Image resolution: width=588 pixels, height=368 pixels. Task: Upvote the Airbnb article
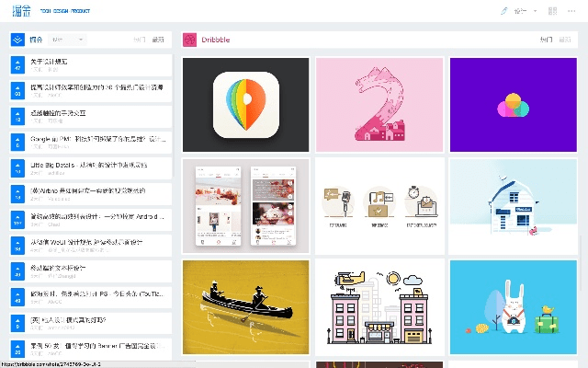tap(17, 194)
